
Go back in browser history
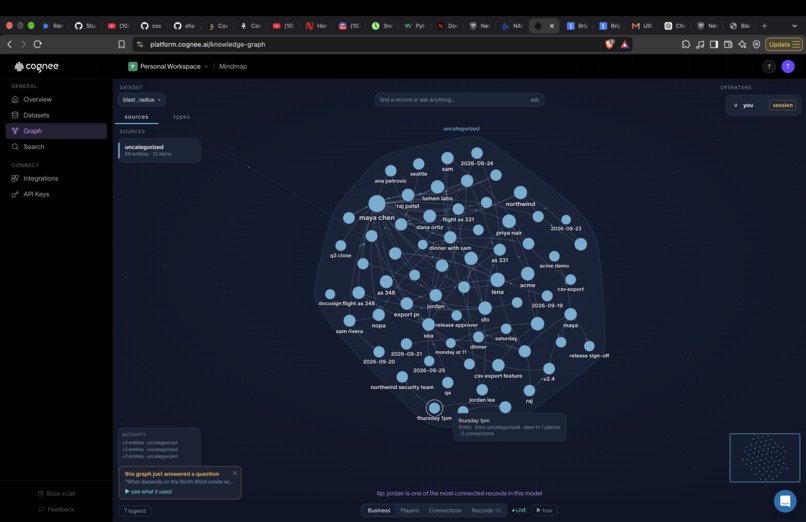9,44
